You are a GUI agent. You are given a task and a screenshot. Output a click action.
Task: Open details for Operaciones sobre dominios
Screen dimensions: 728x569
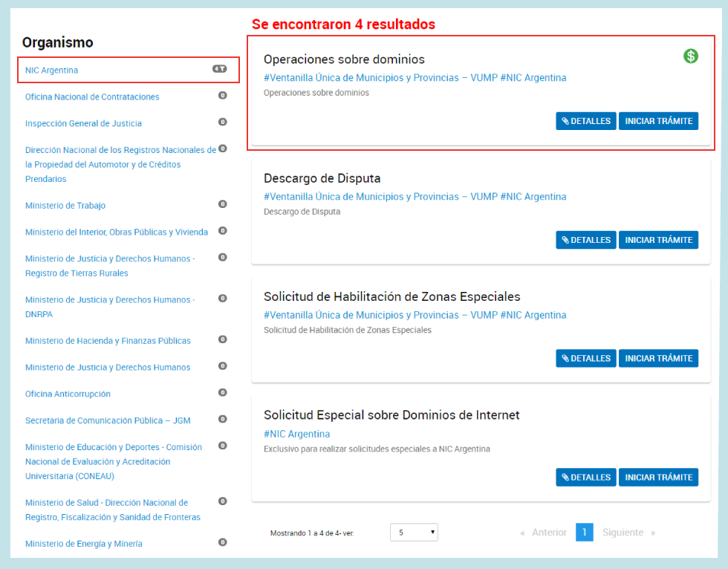point(585,121)
